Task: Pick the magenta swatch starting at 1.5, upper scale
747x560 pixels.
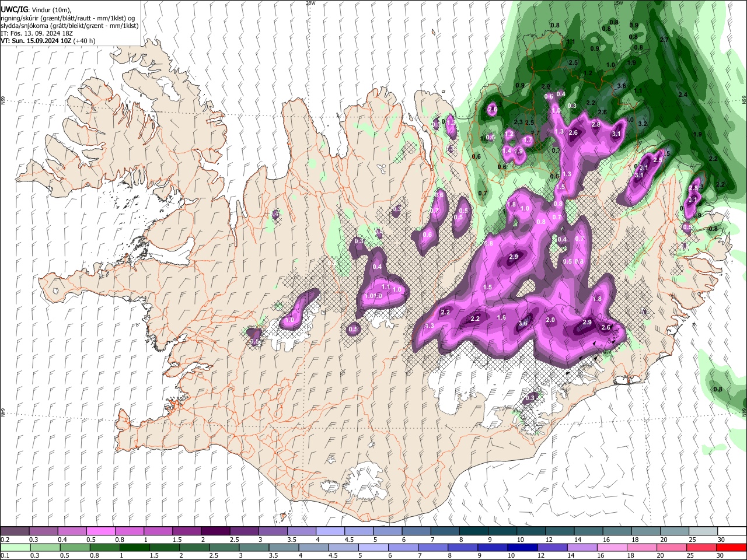Action: (x=186, y=531)
